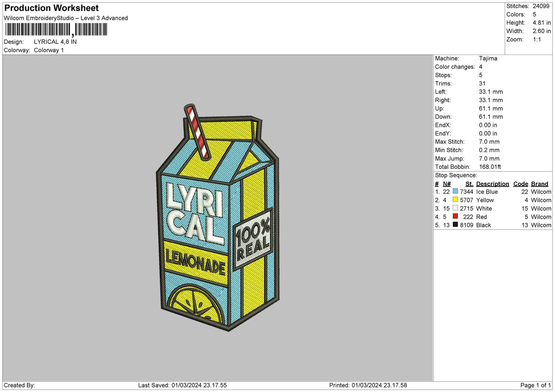Click the Down value 61.1 mm
The image size is (555, 392).
coord(491,116)
